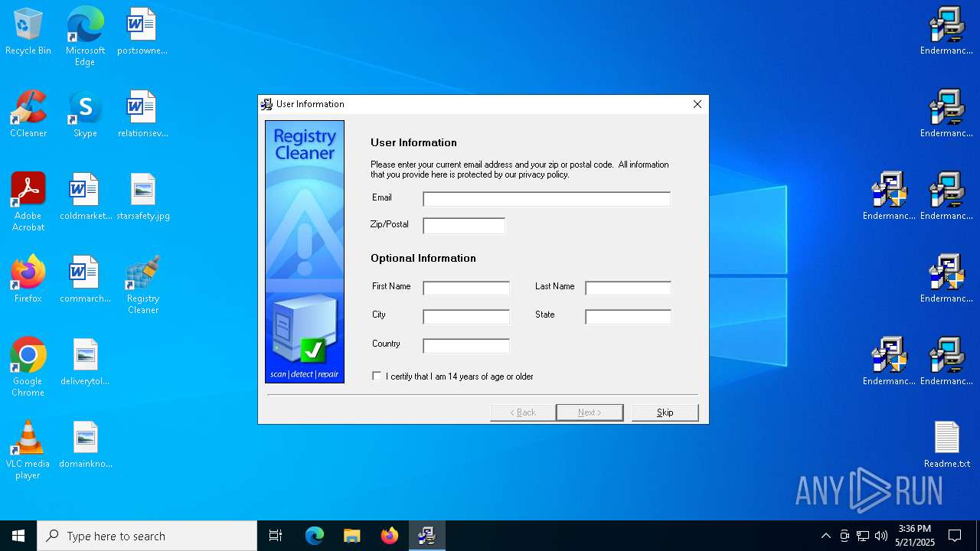
Task: Launch Microsoft Edge from desktop shortcut
Action: 85,37
